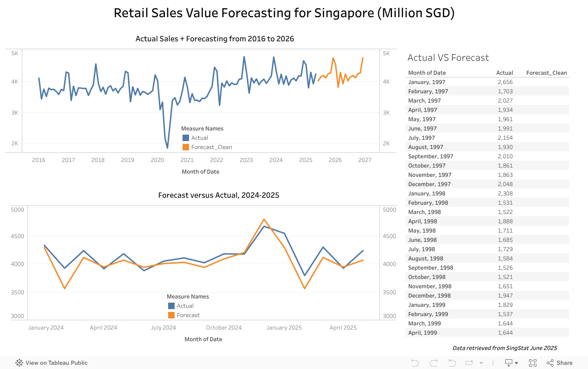Click the Forecast_Clean column header
This screenshot has height=369, width=588.
(x=546, y=73)
